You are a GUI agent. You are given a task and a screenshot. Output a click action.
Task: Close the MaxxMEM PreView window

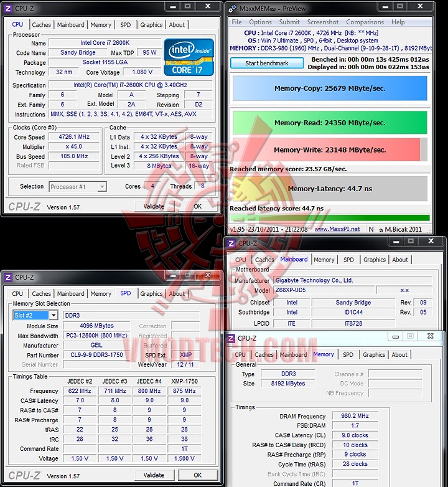(421, 6)
